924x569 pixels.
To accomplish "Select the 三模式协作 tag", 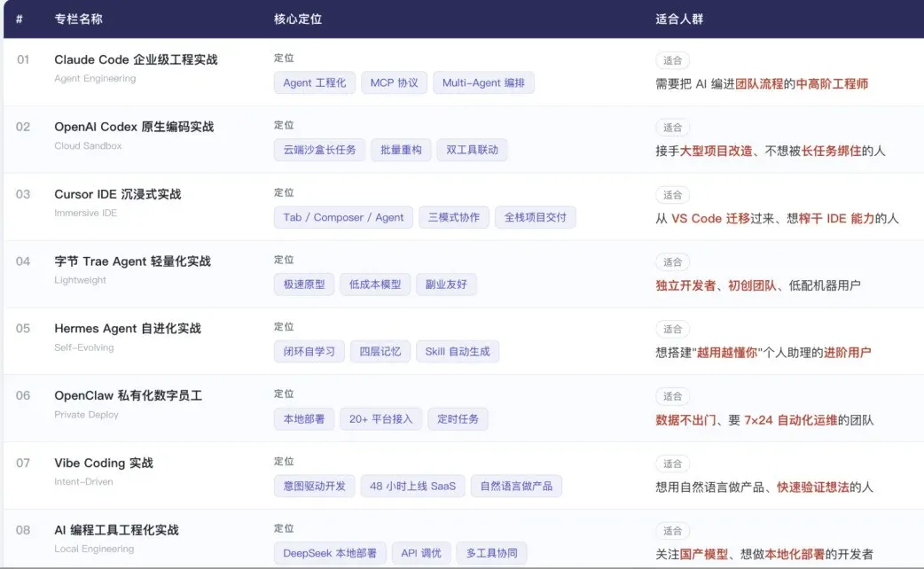I will (454, 217).
